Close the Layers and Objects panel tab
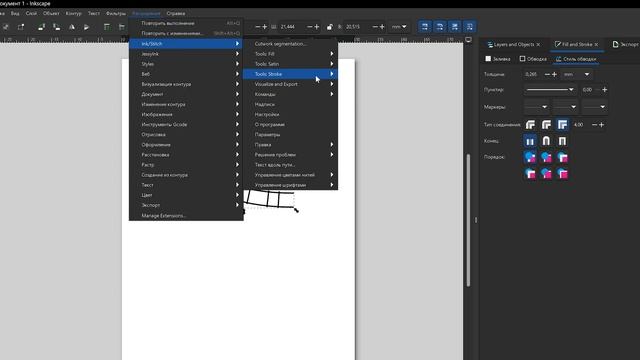Viewport: 640px width, 360px height. coord(538,44)
